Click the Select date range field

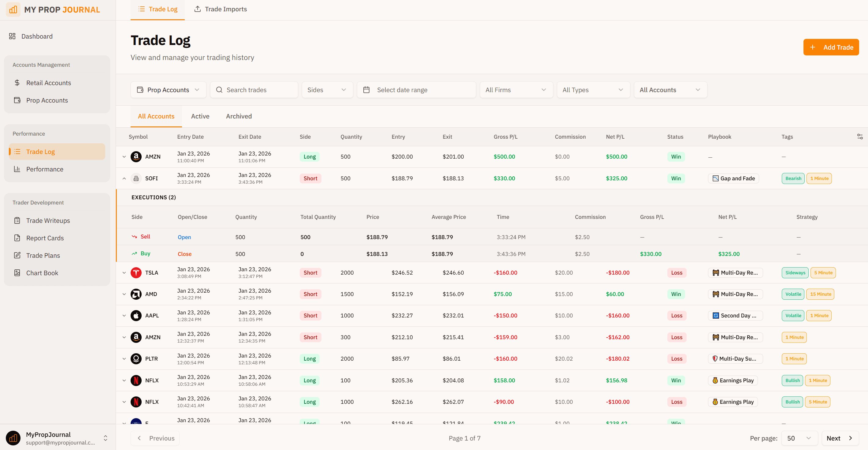(x=417, y=90)
